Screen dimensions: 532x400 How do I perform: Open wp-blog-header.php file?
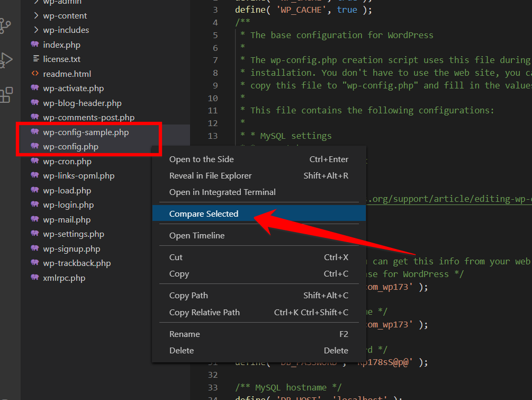[82, 103]
